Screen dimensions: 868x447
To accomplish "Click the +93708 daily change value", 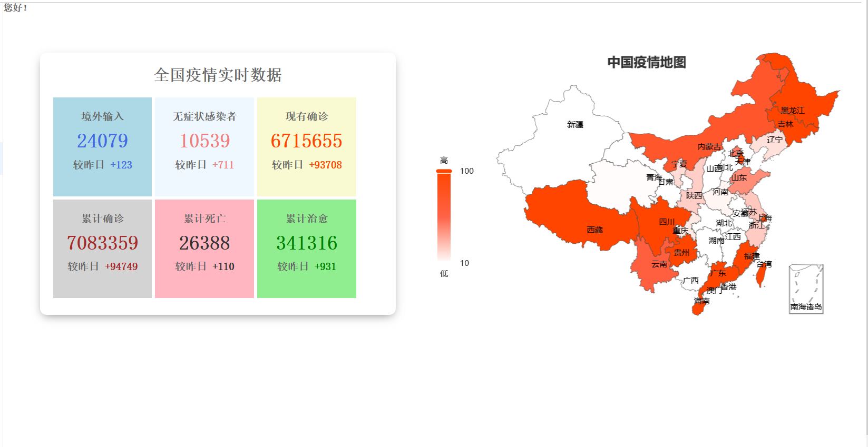I will tap(325, 165).
